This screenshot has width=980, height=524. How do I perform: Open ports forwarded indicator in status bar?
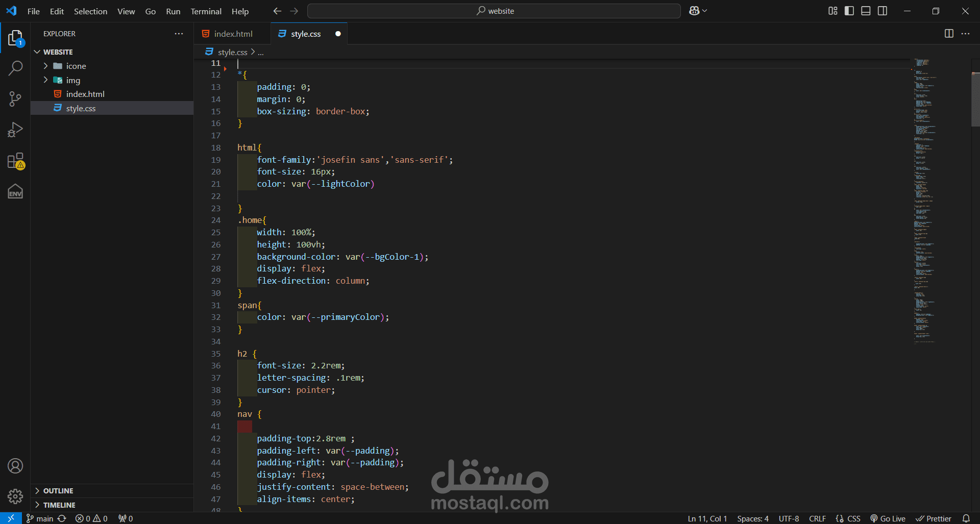coord(126,518)
